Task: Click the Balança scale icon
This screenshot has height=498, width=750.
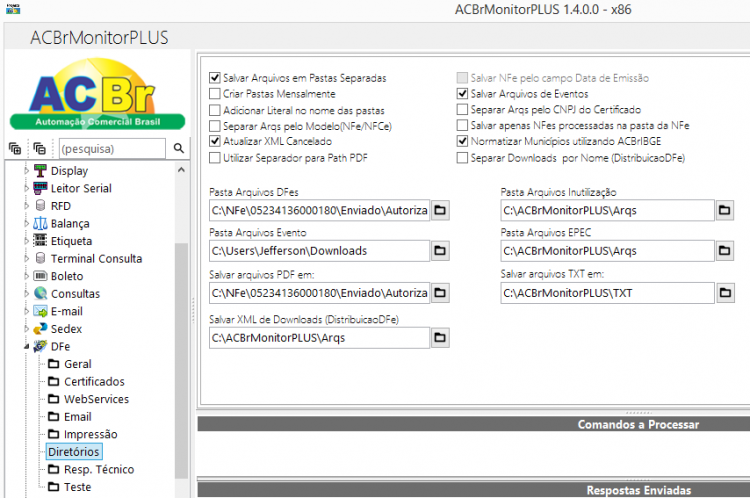Action: tap(40, 223)
